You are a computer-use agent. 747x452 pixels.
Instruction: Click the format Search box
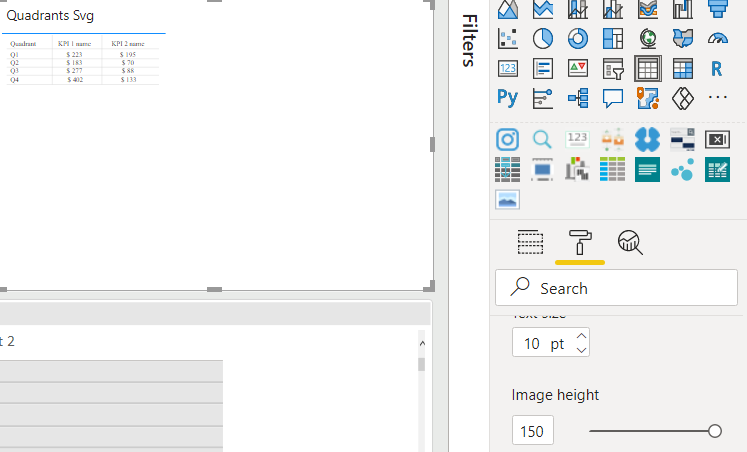click(616, 288)
